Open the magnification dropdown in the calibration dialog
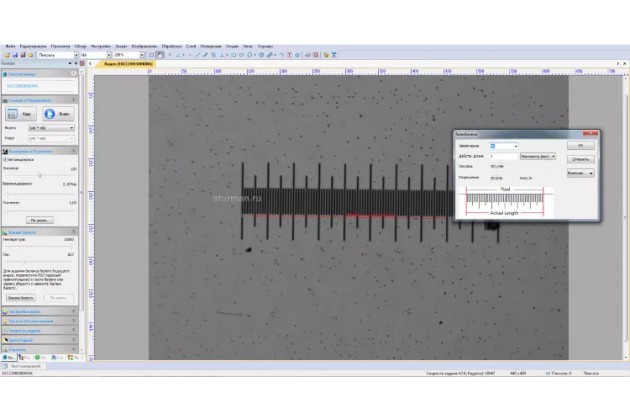Screen dimensions: 630x420 pyautogui.click(x=514, y=146)
